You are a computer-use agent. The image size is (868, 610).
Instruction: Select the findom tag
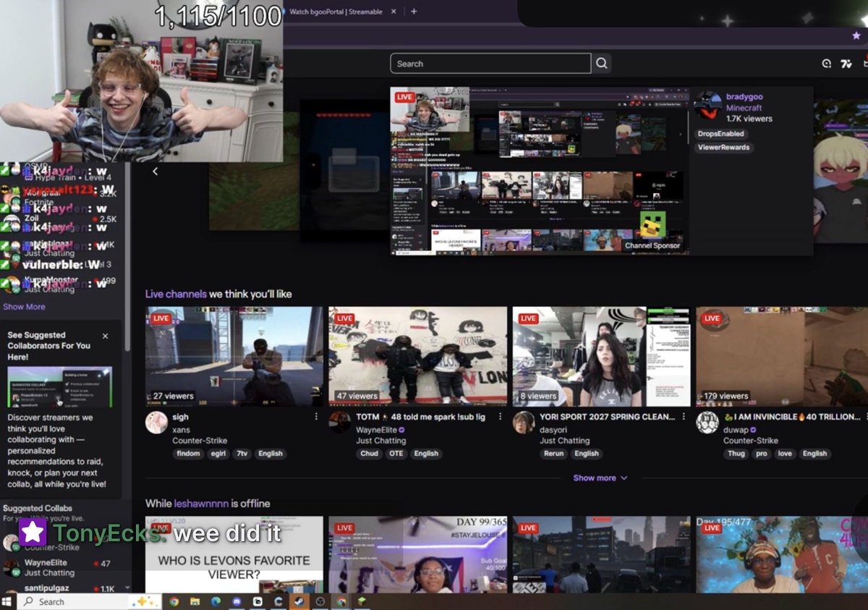coord(188,454)
